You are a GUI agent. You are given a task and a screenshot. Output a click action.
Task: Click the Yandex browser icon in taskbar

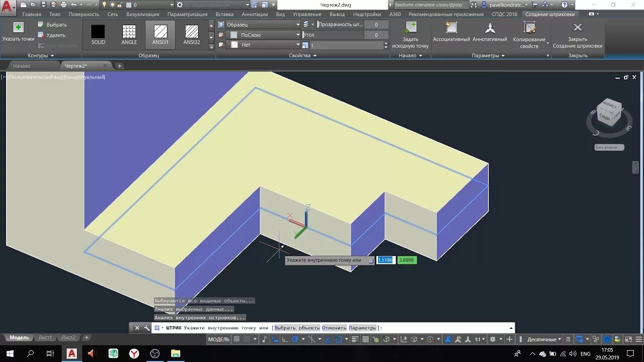pyautogui.click(x=134, y=353)
